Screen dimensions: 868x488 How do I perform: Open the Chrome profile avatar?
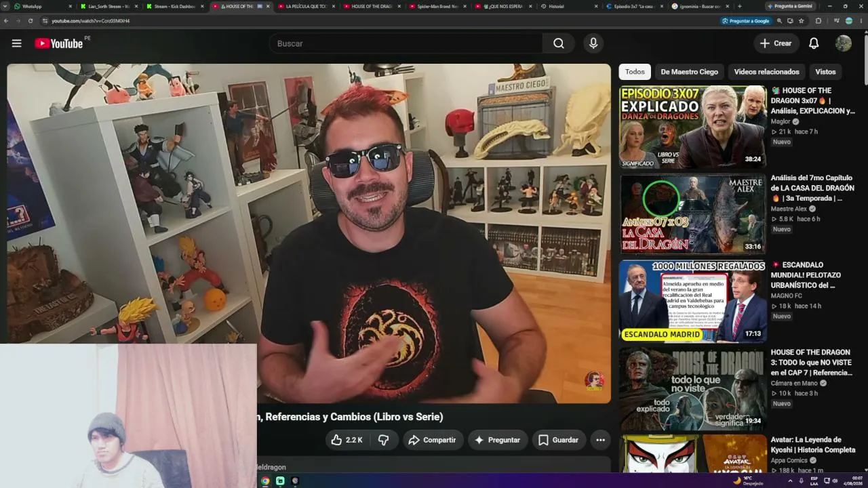(x=848, y=21)
